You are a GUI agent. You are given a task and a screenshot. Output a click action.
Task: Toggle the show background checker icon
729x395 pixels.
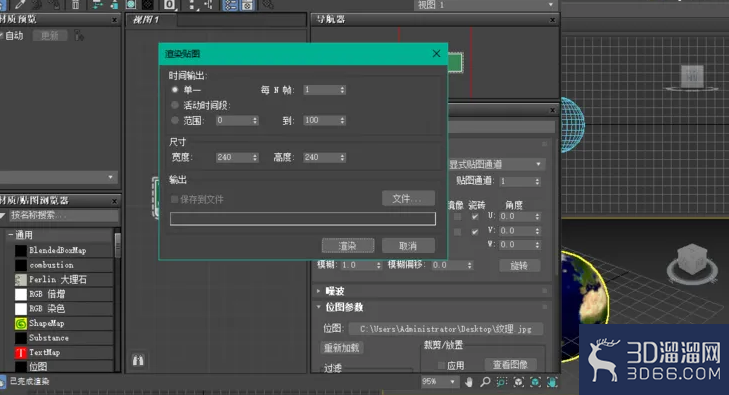147,4
